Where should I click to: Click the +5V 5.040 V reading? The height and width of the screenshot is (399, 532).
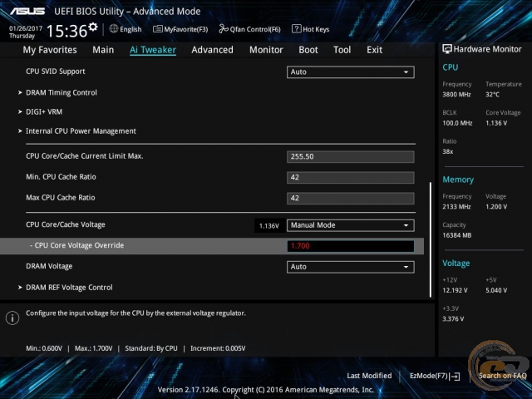coord(496,290)
